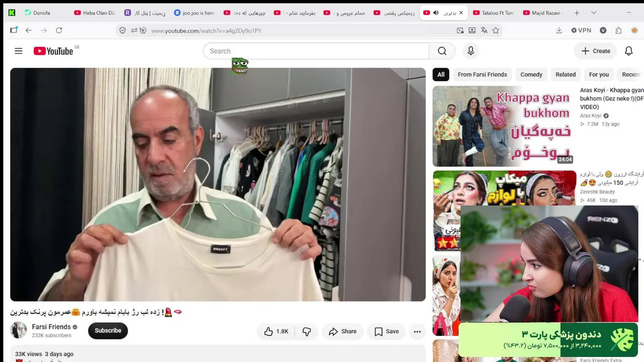
Task: Toggle the VPN button
Action: tap(581, 31)
